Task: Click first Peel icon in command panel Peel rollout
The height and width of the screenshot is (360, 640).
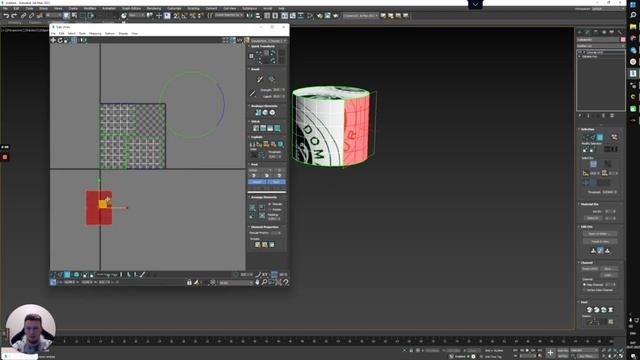Action: point(589,310)
